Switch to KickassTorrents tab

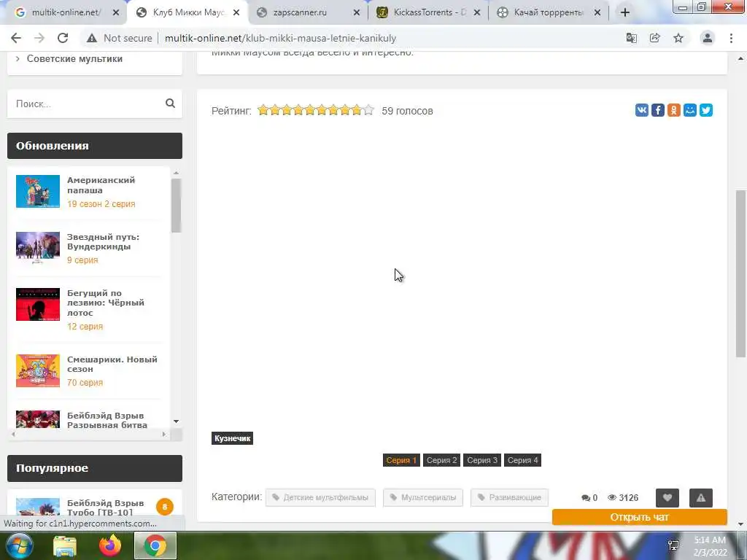click(x=427, y=13)
